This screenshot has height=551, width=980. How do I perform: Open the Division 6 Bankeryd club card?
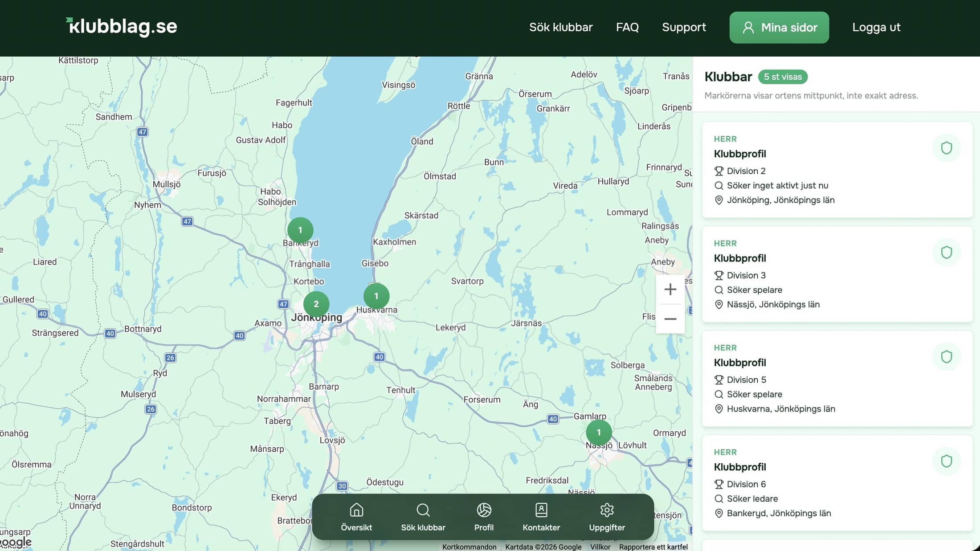(x=837, y=483)
